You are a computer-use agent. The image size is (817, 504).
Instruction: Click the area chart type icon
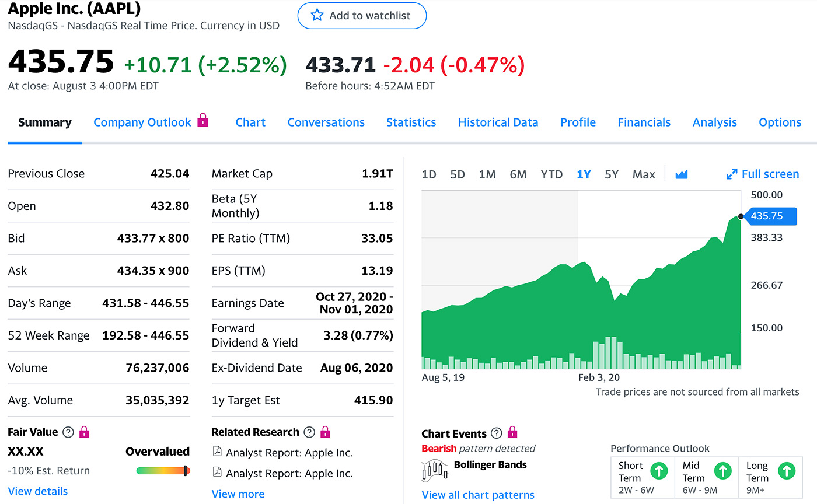(x=681, y=174)
